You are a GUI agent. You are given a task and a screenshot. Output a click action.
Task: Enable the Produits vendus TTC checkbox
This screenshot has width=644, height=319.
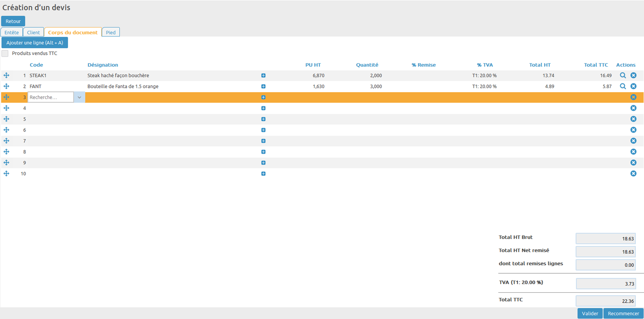(x=5, y=54)
